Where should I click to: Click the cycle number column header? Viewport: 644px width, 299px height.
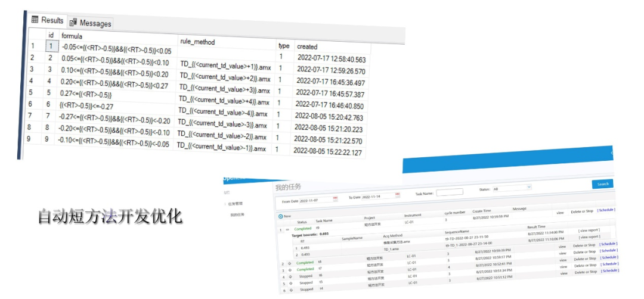click(x=454, y=213)
